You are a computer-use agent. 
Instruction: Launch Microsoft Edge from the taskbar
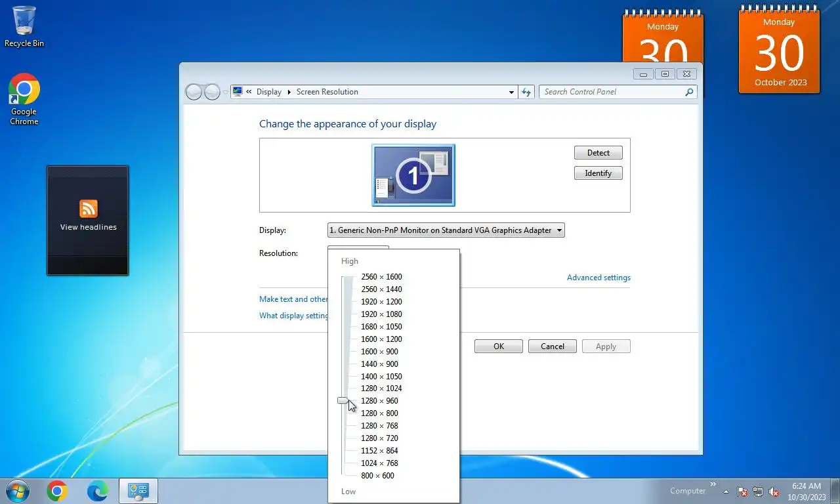coord(98,491)
